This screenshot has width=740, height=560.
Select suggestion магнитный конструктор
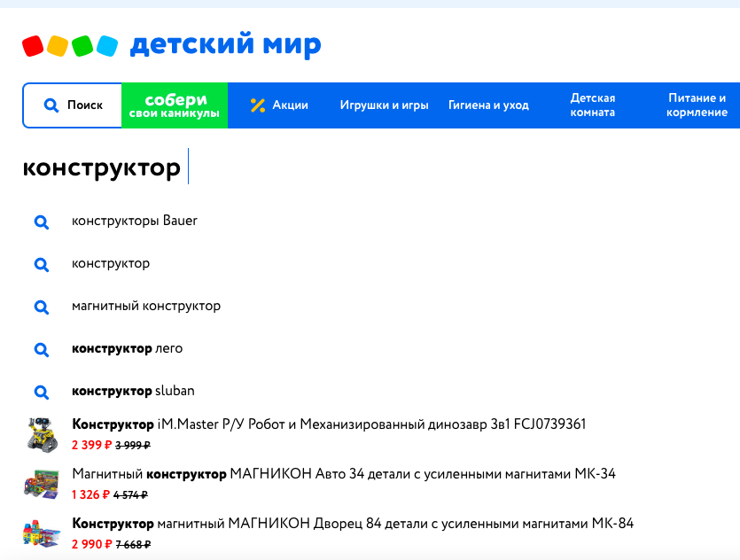146,307
